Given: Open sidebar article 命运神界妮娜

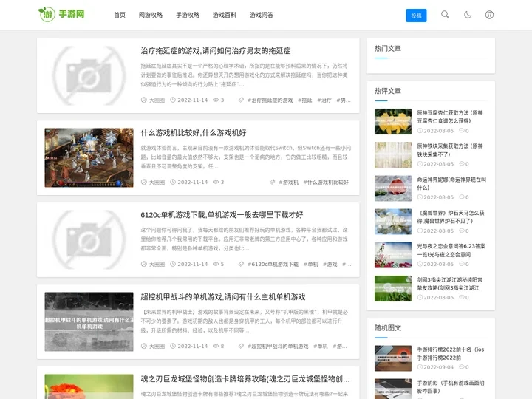Looking at the screenshot, I should pos(451,183).
